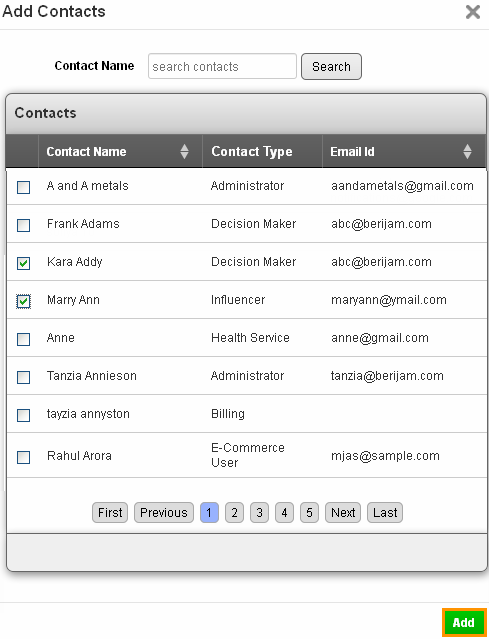Close the Add Contacts dialog

[473, 12]
